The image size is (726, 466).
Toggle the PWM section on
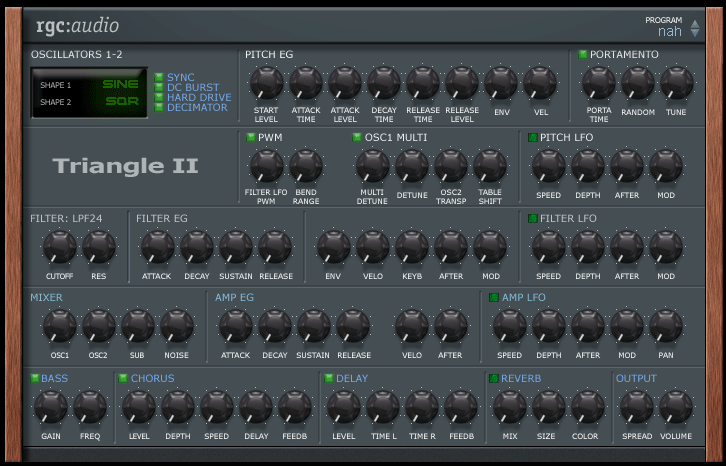(250, 137)
